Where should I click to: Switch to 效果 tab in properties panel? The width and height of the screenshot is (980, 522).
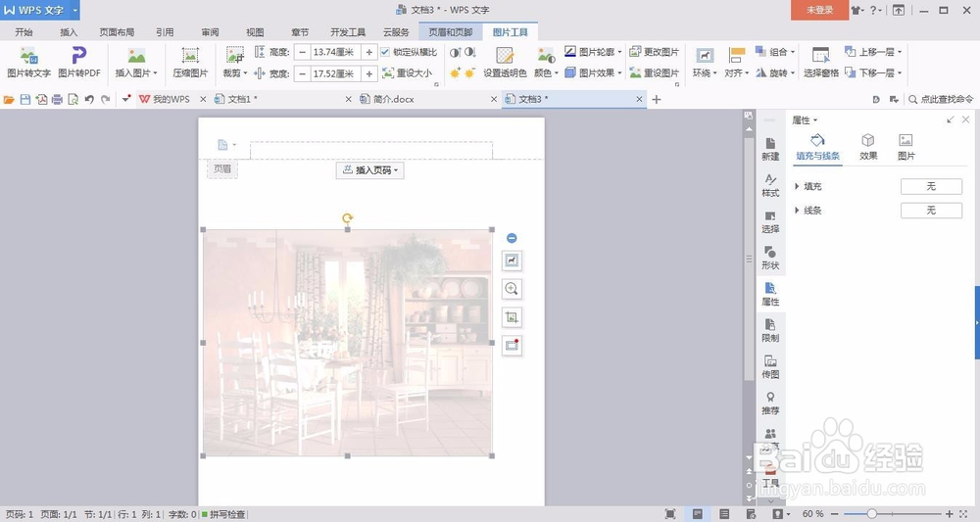(x=868, y=147)
